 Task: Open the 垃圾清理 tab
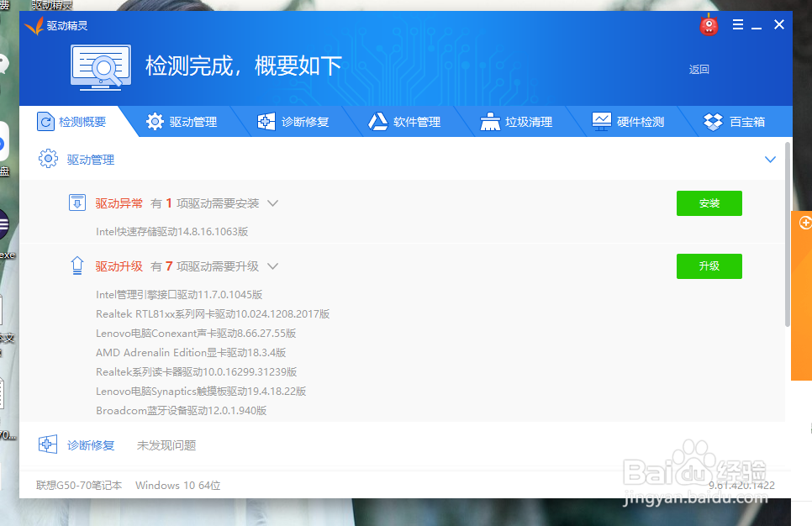517,122
